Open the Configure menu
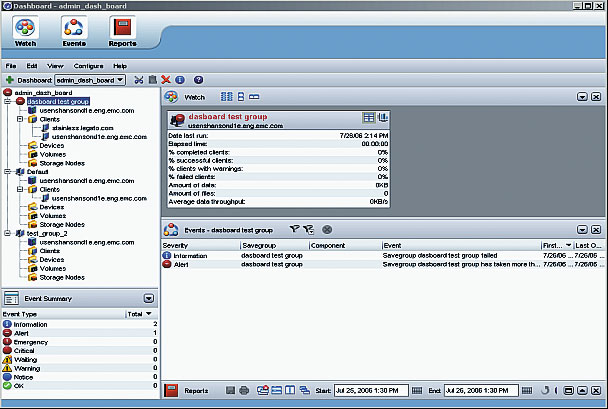This screenshot has width=608, height=409. [x=88, y=66]
